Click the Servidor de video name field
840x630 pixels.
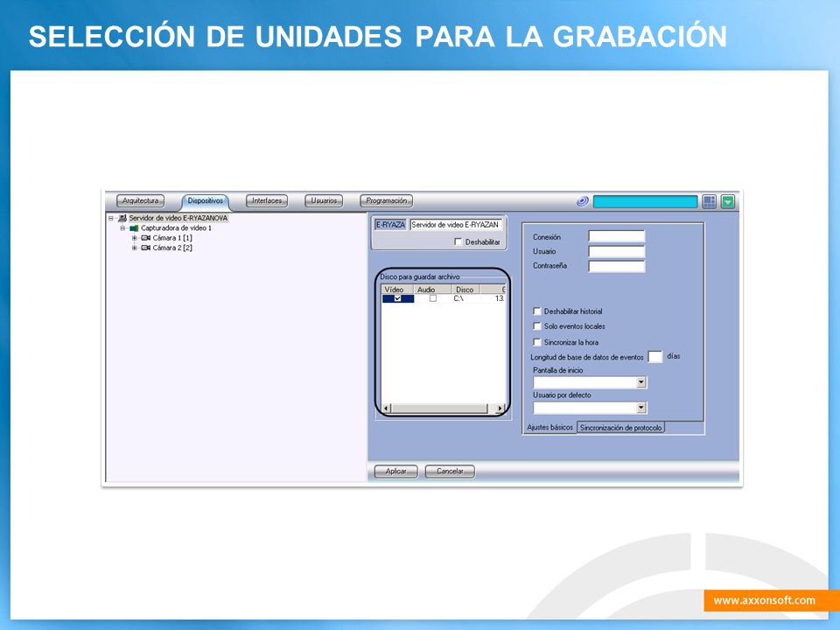(x=457, y=225)
